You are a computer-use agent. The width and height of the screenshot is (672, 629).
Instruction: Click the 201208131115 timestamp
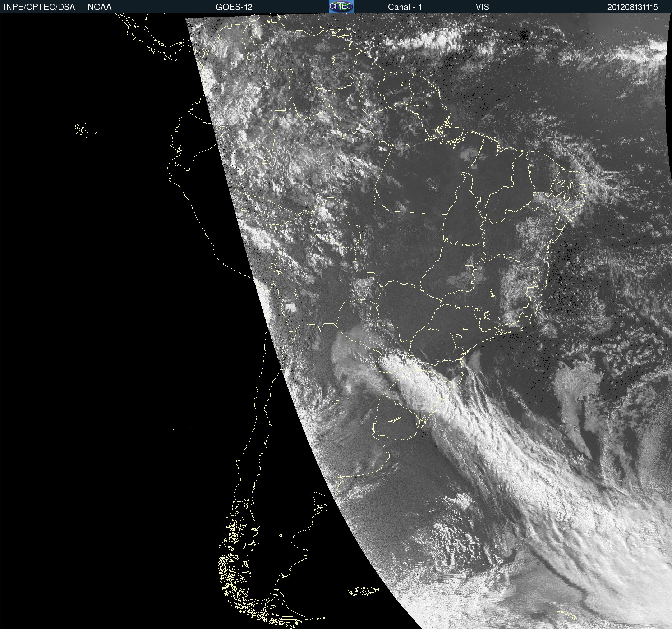(632, 7)
